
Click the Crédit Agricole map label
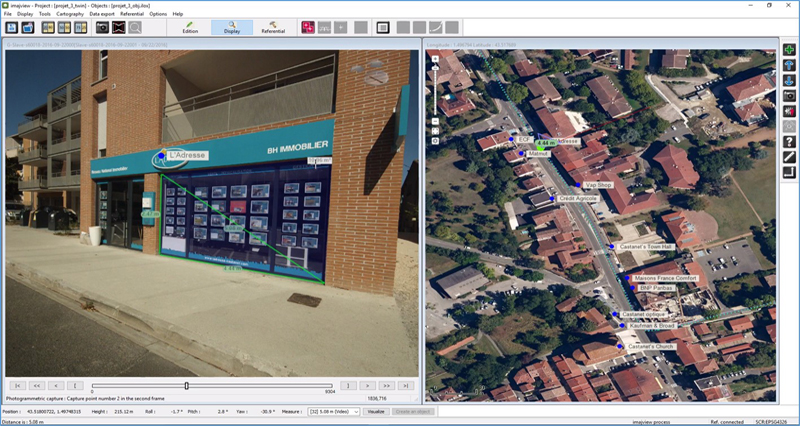pyautogui.click(x=577, y=198)
